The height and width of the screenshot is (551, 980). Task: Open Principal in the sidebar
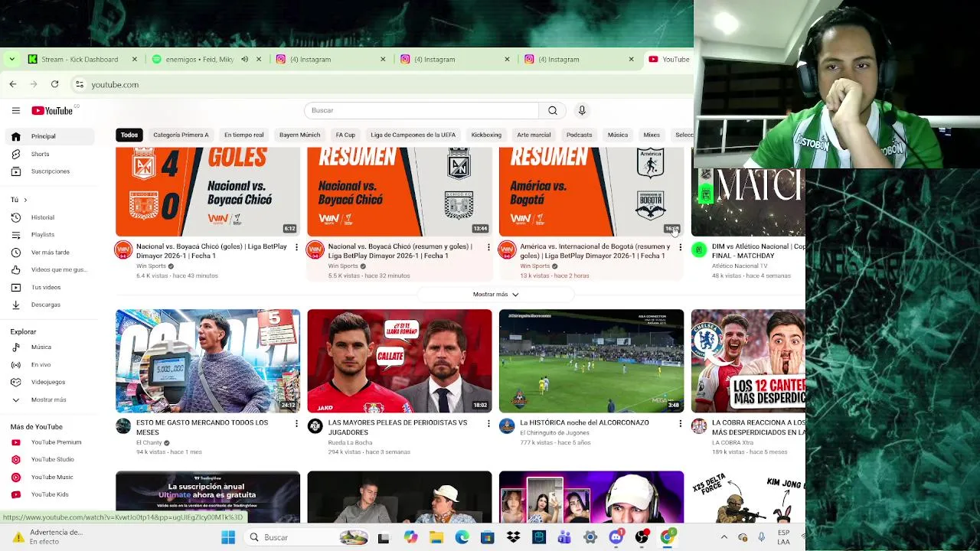49,136
